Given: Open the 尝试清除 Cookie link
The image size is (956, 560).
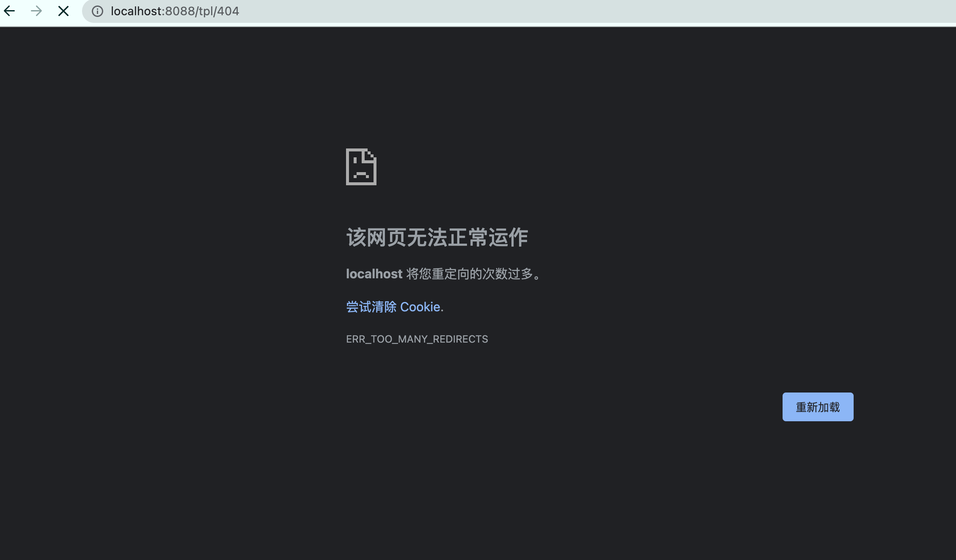Looking at the screenshot, I should click(393, 307).
